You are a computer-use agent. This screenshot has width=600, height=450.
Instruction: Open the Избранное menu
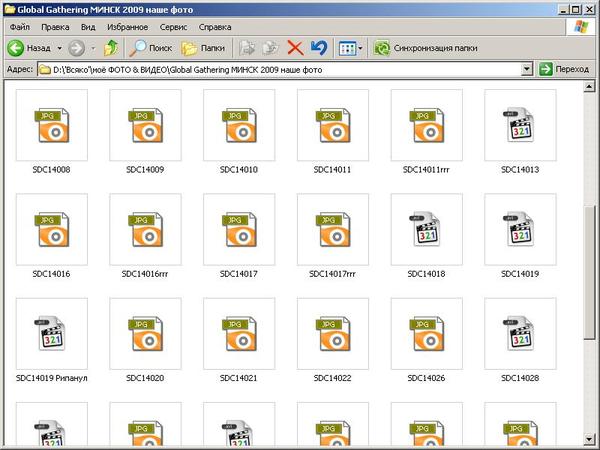point(127,27)
